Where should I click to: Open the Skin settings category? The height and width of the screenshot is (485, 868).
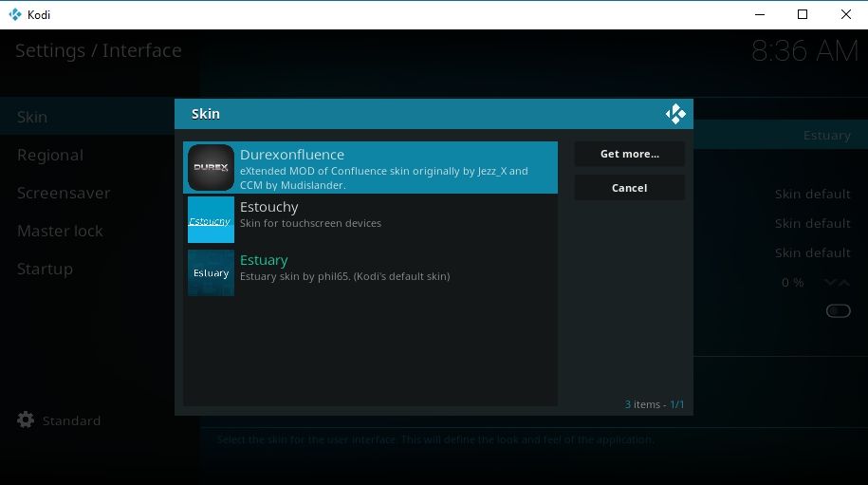87,117
